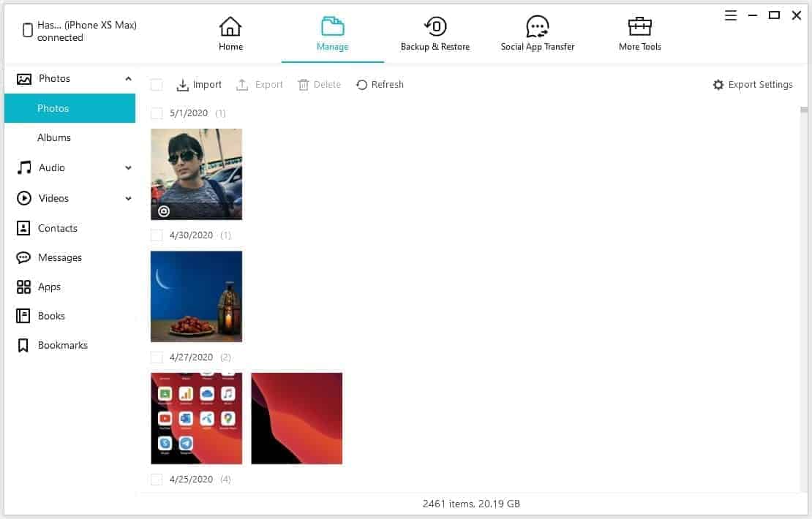Image resolution: width=812 pixels, height=519 pixels.
Task: Open Backup & Restore icon
Action: click(435, 27)
